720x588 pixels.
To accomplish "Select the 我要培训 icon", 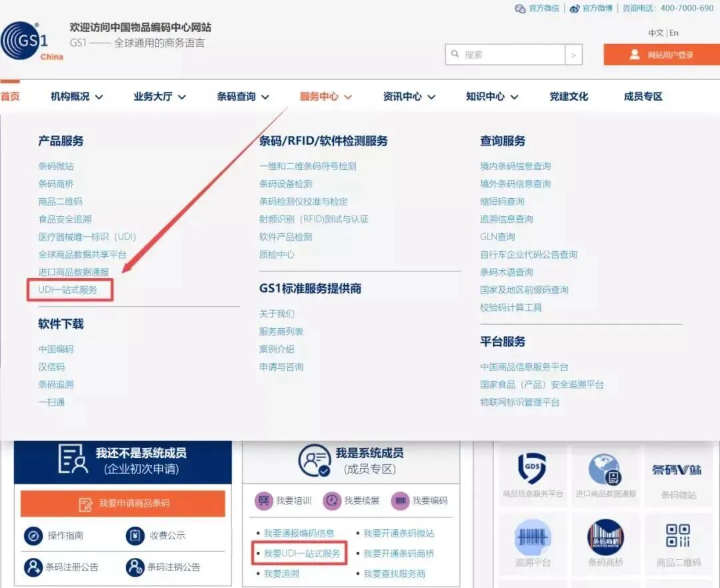I will 262,499.
